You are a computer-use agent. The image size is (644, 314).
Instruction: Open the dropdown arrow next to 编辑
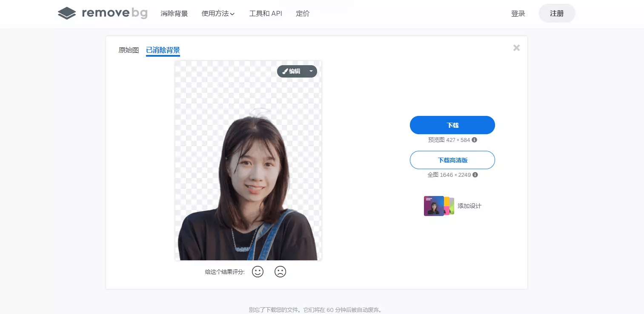(x=311, y=71)
